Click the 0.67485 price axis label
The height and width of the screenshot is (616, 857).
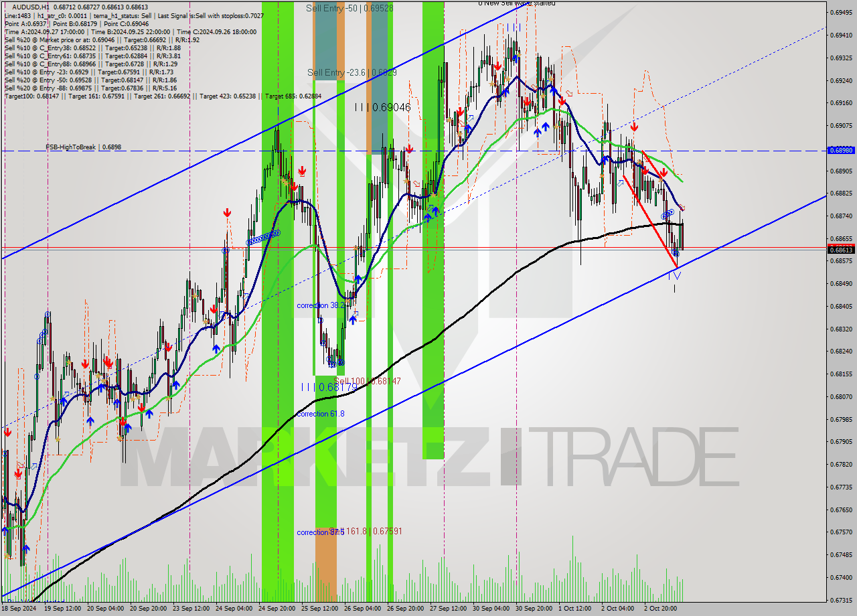[x=841, y=555]
